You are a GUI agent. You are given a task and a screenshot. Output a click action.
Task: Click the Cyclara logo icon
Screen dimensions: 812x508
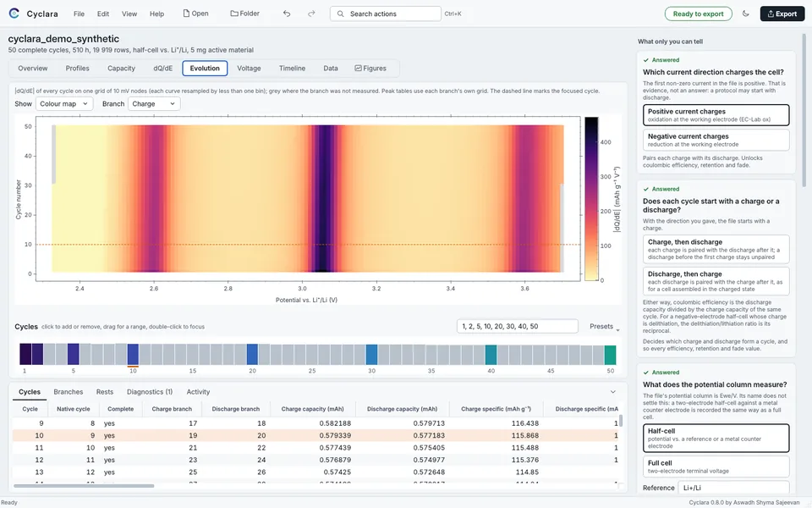[14, 14]
